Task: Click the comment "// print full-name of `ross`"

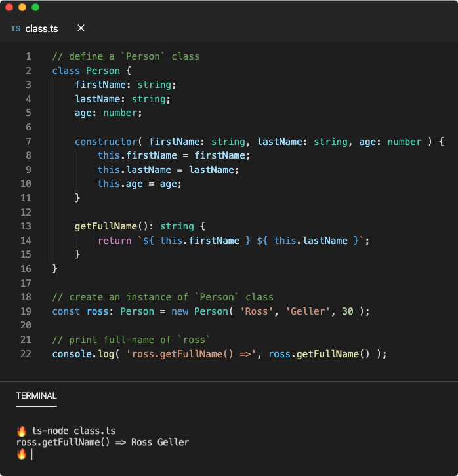Action: click(x=131, y=340)
